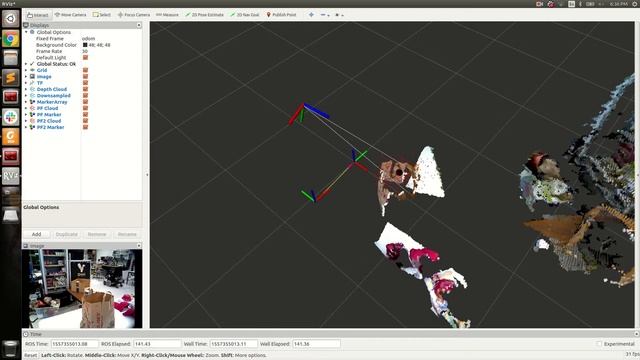Image resolution: width=640 pixels, height=360 pixels.
Task: Edit the Frame Rate value
Action: [85, 51]
